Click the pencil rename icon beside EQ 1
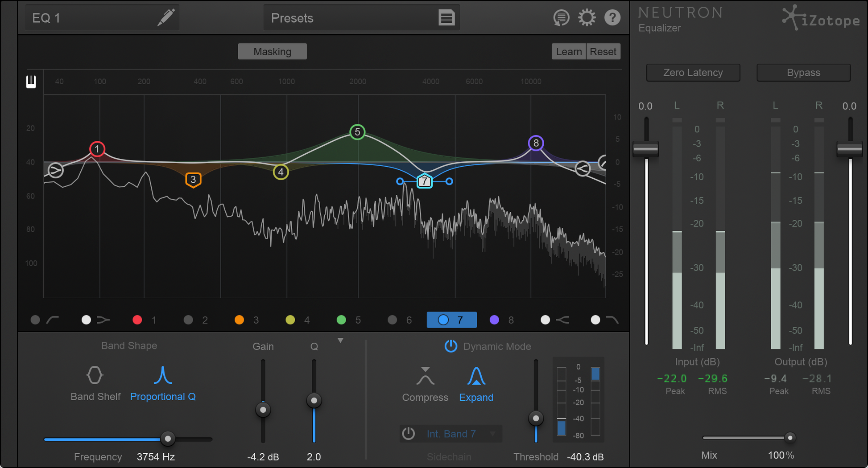The height and width of the screenshot is (468, 868). (165, 18)
